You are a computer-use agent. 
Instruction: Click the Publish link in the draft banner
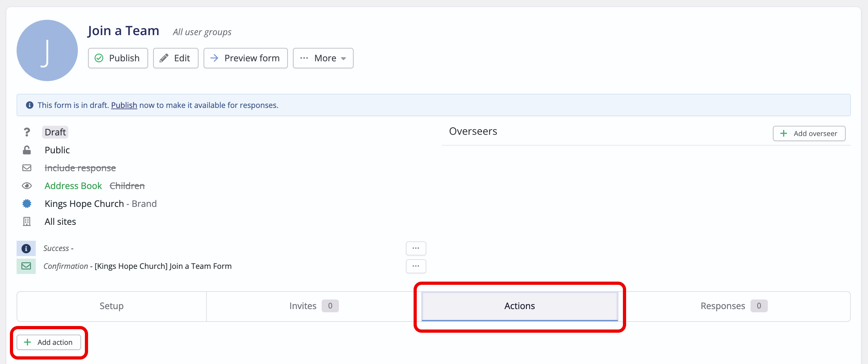pyautogui.click(x=124, y=105)
